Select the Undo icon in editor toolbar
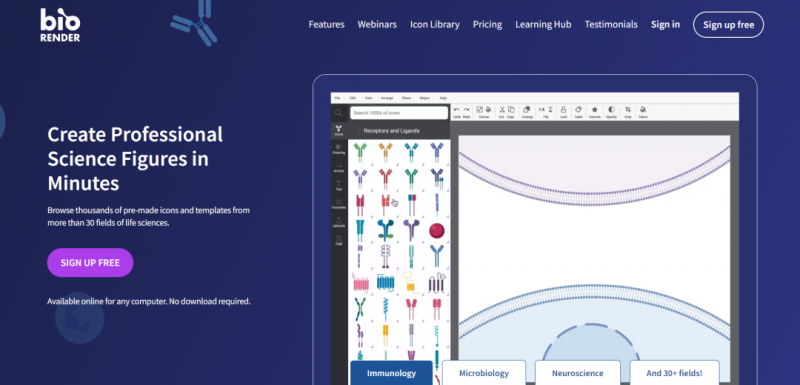This screenshot has width=800, height=385. point(457,110)
